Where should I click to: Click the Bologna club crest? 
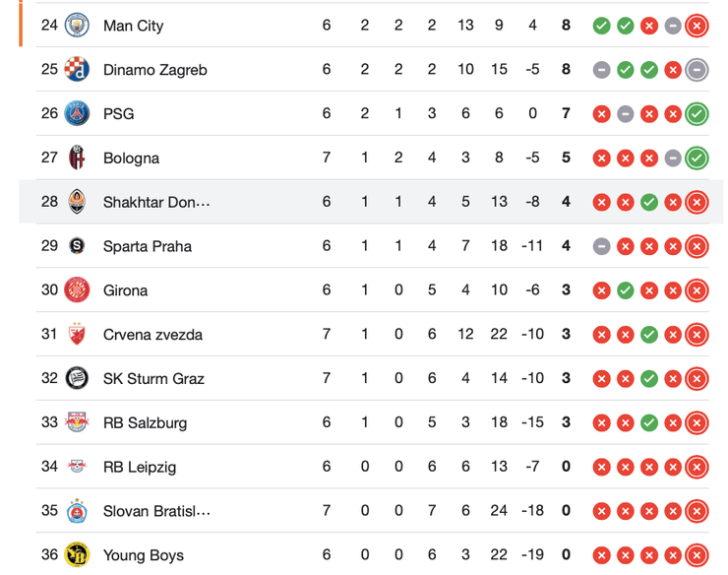pyautogui.click(x=77, y=158)
